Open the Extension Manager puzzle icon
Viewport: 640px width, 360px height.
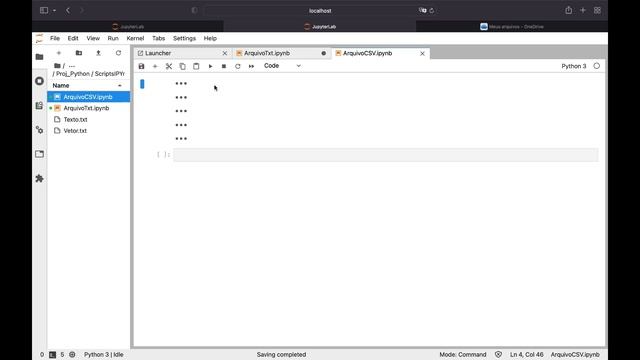pos(40,178)
